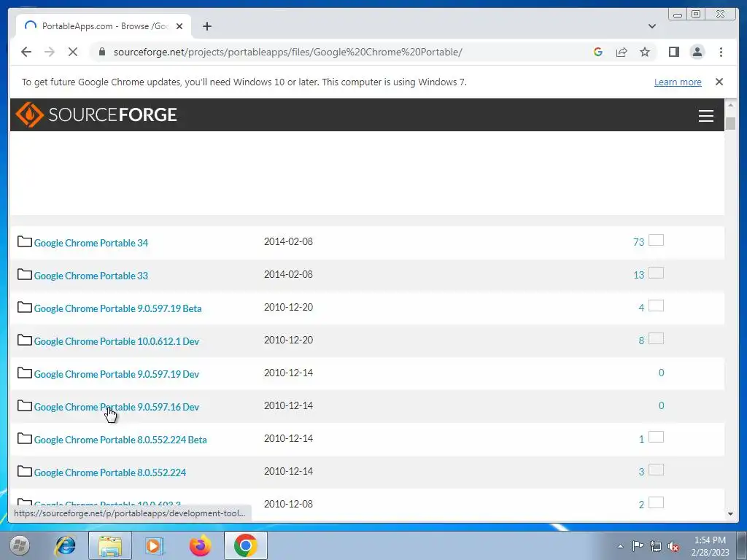Click the page scrollbar up arrow

tap(730, 105)
